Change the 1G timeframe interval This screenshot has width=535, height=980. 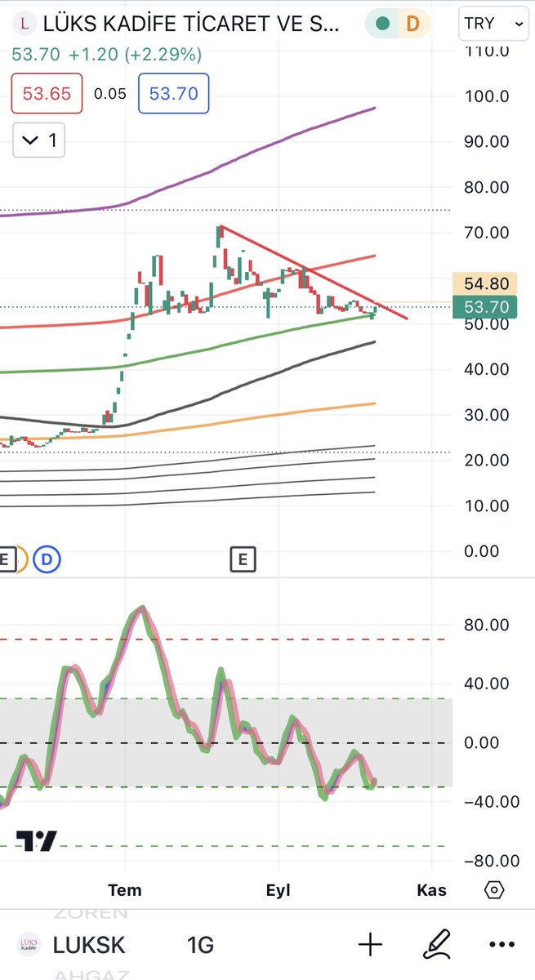200,946
